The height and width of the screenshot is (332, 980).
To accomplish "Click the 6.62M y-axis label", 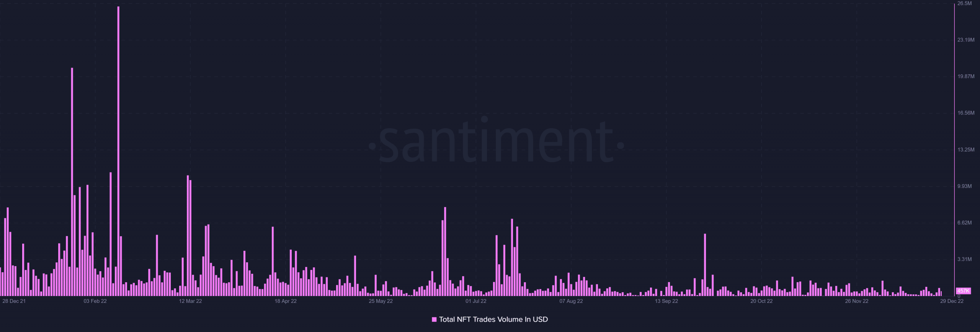I will click(x=964, y=223).
